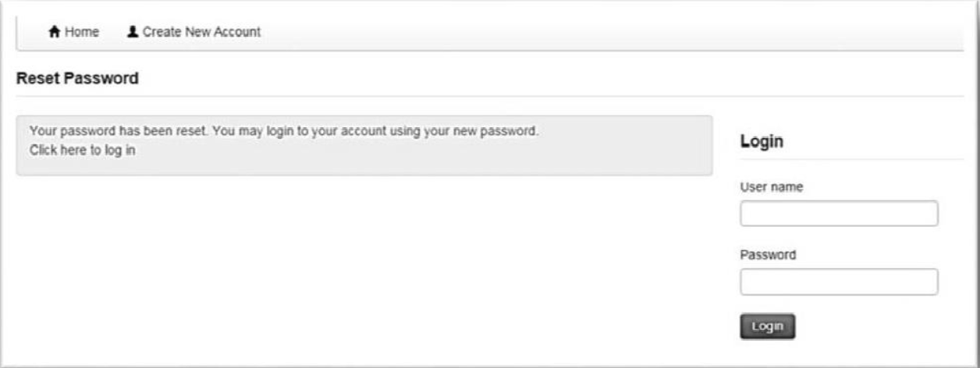The width and height of the screenshot is (980, 368).
Task: Click the divider line under Reset Password heading
Action: click(490, 97)
